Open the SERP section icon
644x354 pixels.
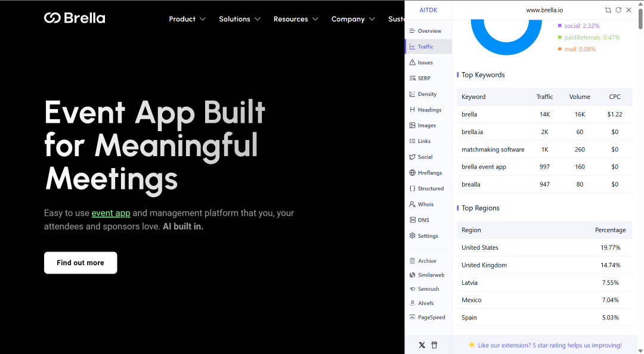(413, 78)
